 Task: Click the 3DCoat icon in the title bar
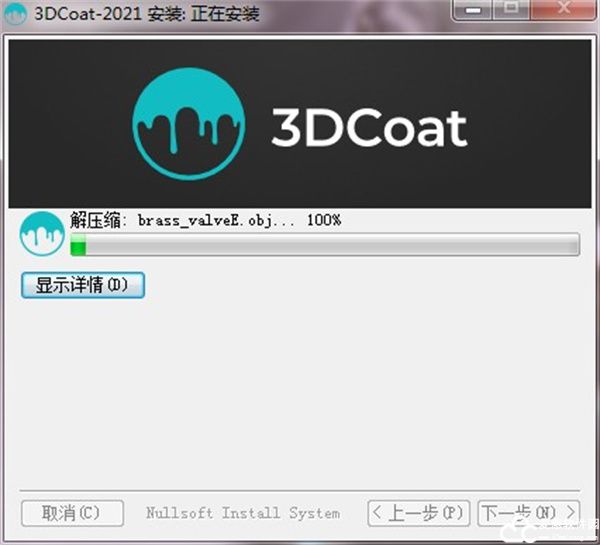(15, 14)
